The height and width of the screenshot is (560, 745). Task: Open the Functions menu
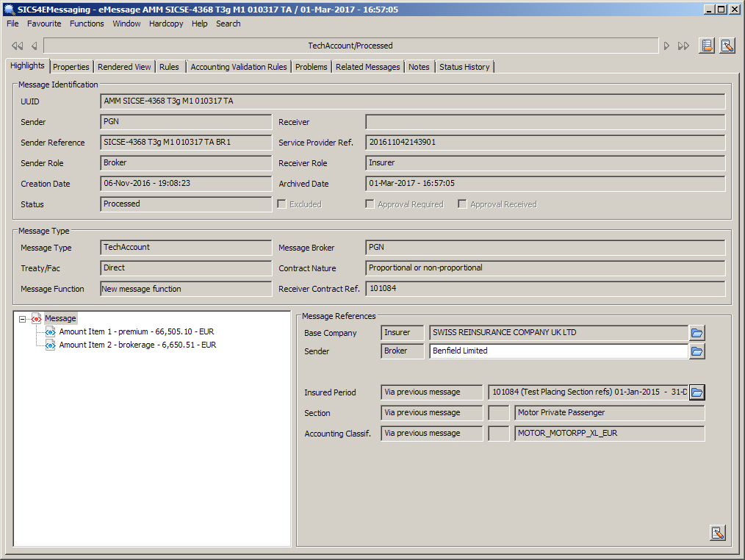click(x=87, y=24)
